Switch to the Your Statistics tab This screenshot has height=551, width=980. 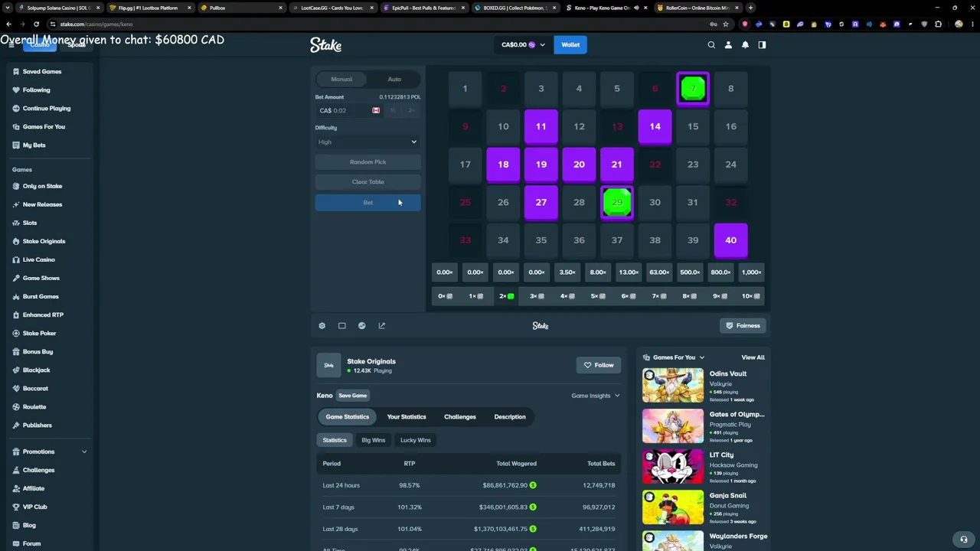pyautogui.click(x=407, y=417)
